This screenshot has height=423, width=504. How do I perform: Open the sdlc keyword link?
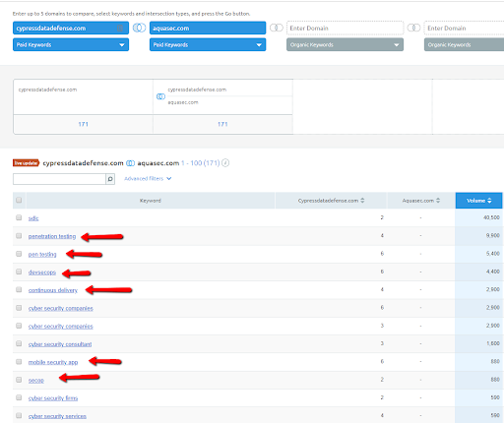click(33, 218)
